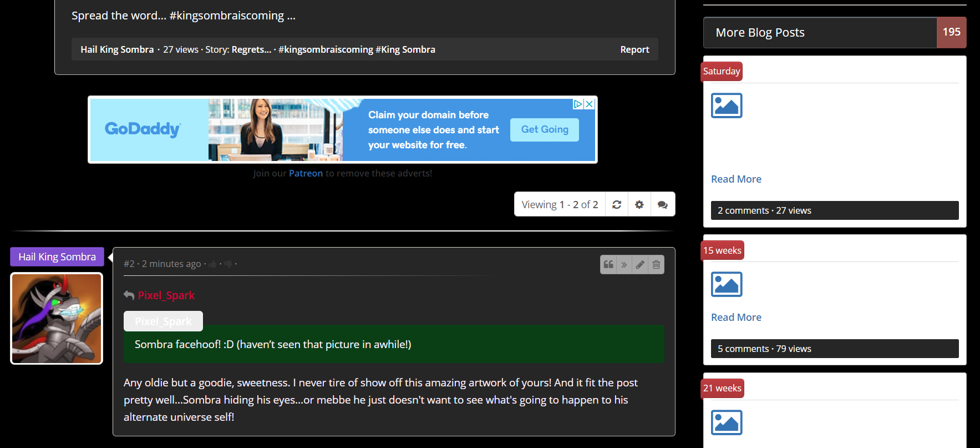Viewport: 980px width, 448px height.
Task: Dislike comment #2 with thumbs down
Action: 228,264
